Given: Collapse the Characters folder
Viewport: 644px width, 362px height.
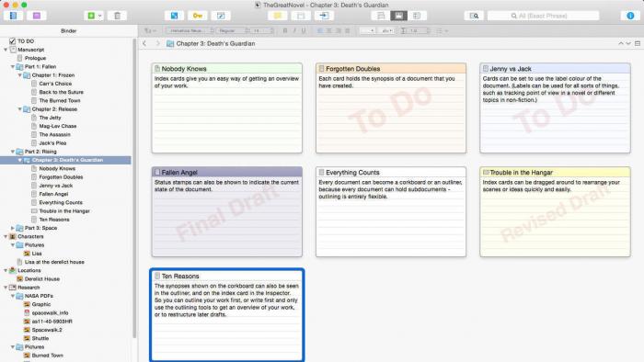Looking at the screenshot, I should (x=6, y=236).
